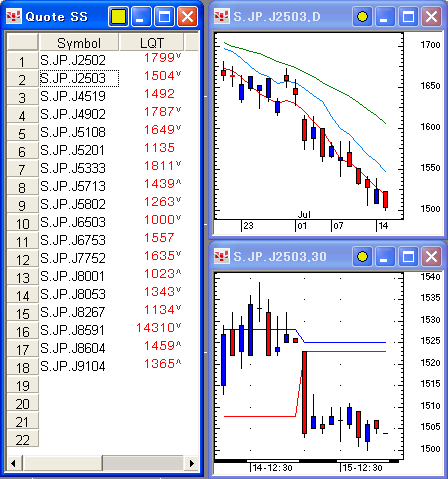Minimize the S.JP.J2503,D chart window
The image size is (448, 479).
[385, 16]
